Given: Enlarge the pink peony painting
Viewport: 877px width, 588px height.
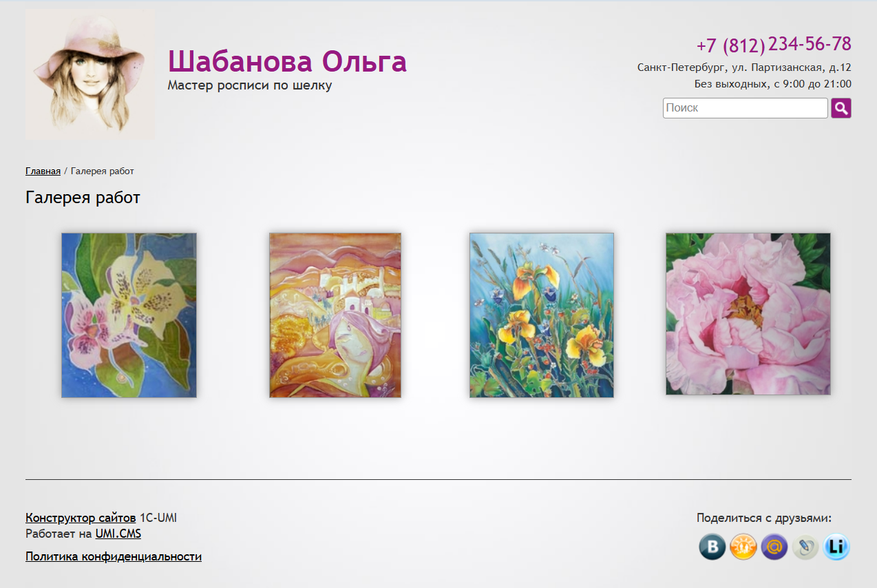Looking at the screenshot, I should click(x=748, y=314).
